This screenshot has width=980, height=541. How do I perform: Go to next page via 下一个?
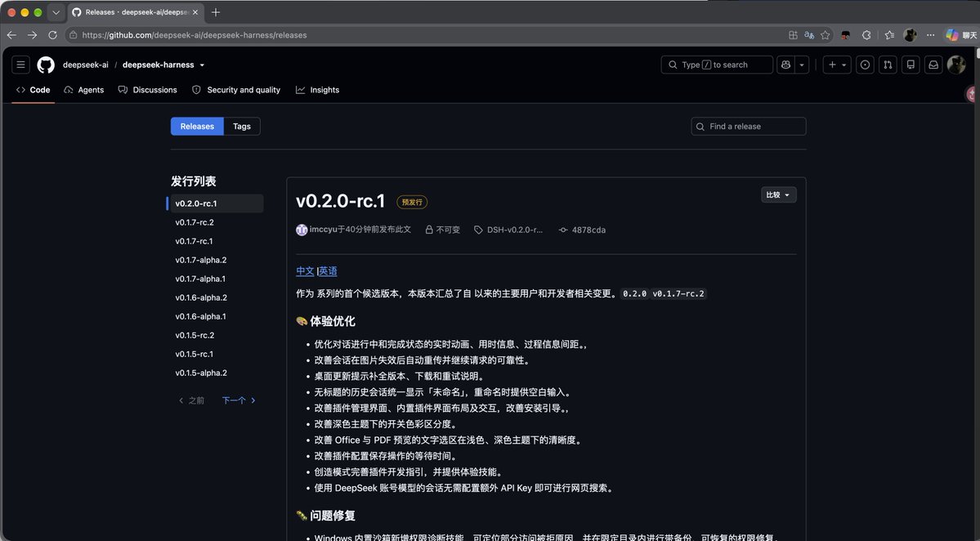(239, 400)
